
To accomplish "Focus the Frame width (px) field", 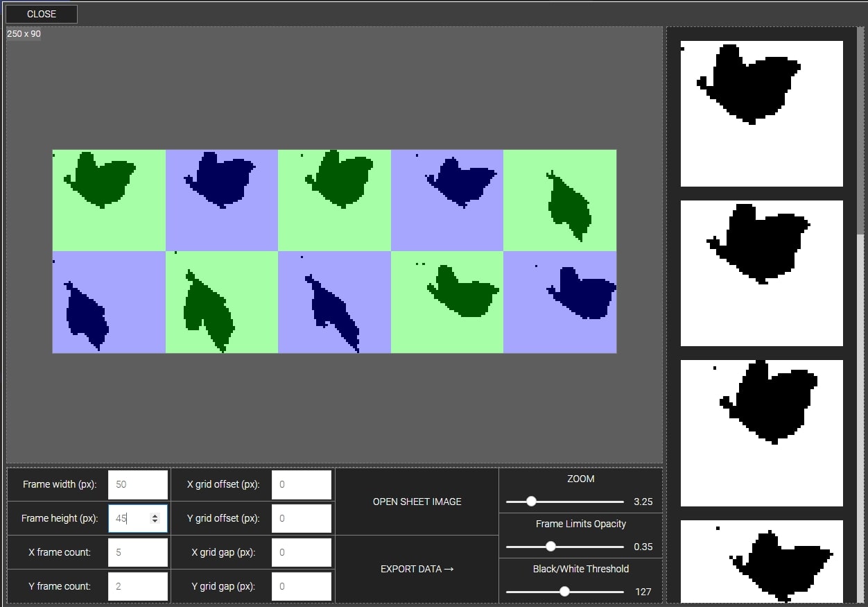I will click(137, 484).
